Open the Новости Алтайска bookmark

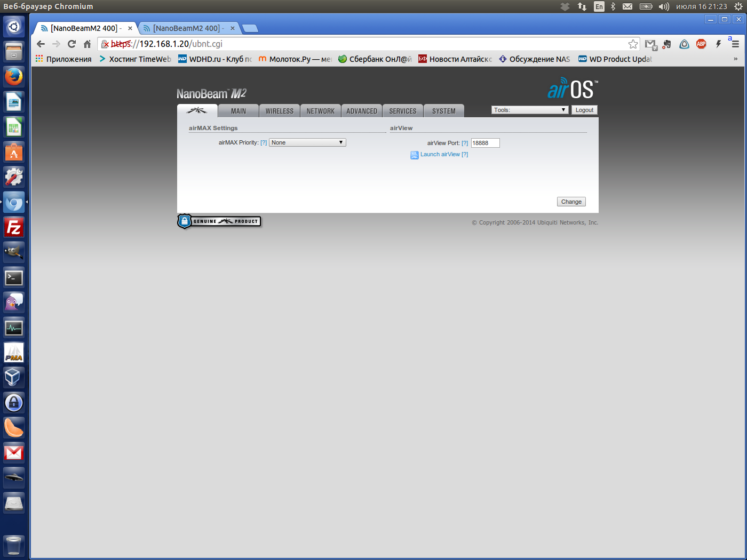(455, 59)
